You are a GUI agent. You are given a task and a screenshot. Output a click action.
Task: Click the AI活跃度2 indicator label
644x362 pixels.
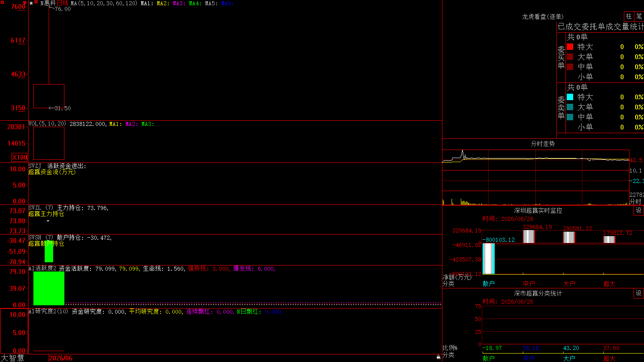43,268
